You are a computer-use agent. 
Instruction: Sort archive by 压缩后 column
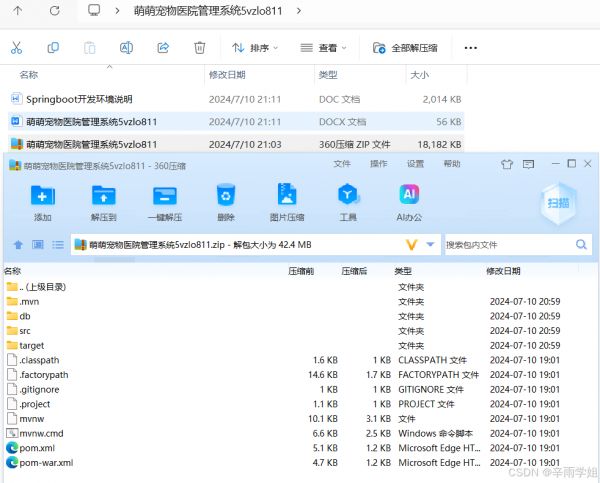point(354,271)
